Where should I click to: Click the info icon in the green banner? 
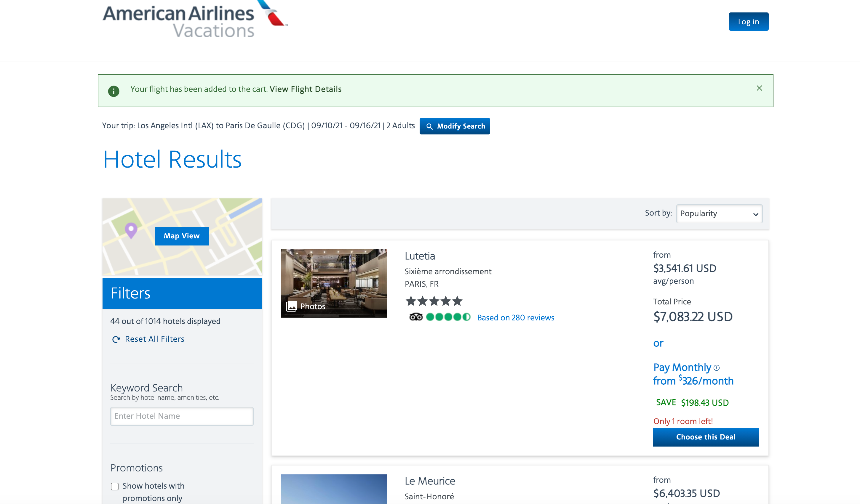click(114, 91)
